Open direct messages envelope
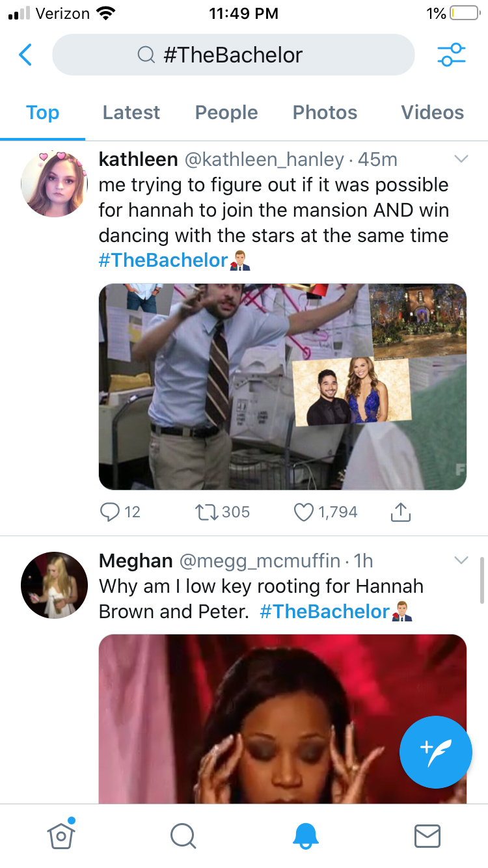488x868 pixels. [x=427, y=835]
